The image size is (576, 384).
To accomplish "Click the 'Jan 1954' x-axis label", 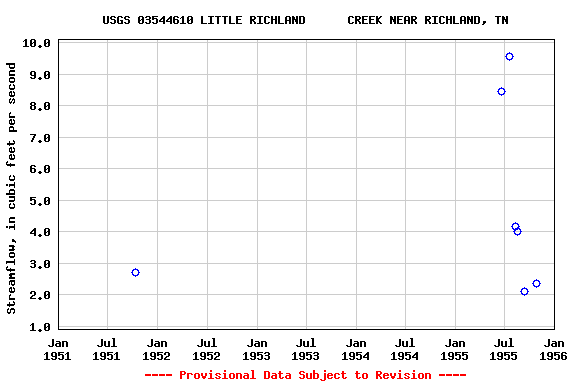I will point(356,349).
